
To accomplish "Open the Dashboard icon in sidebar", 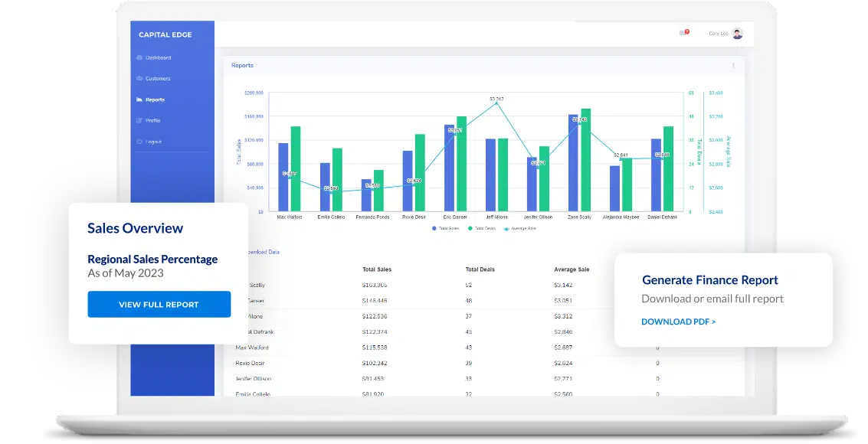I will [x=139, y=58].
